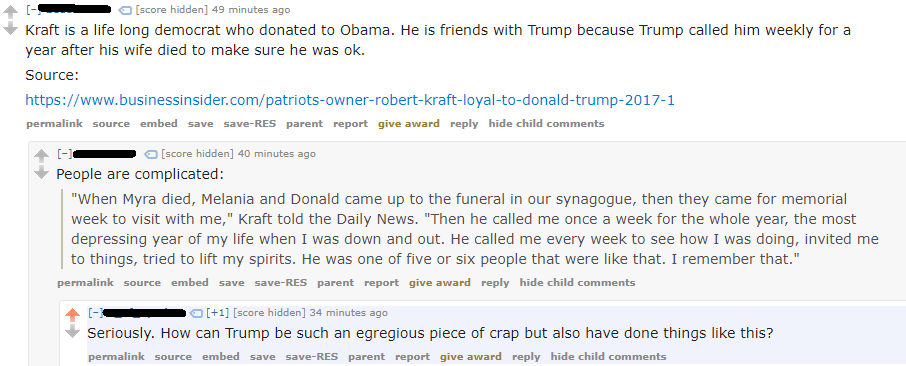This screenshot has width=906, height=366.
Task: Click the user tag icon beside "40 minutes ago"
Action: pyautogui.click(x=151, y=154)
